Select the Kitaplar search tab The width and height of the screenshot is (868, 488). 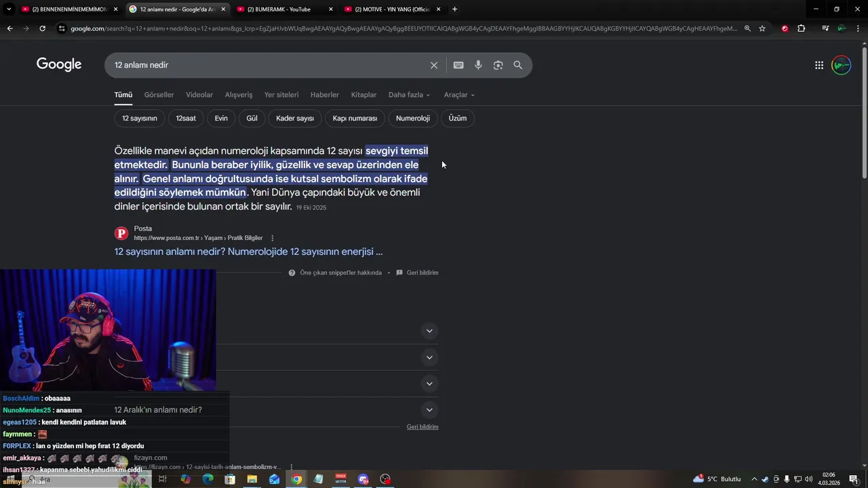click(x=363, y=95)
